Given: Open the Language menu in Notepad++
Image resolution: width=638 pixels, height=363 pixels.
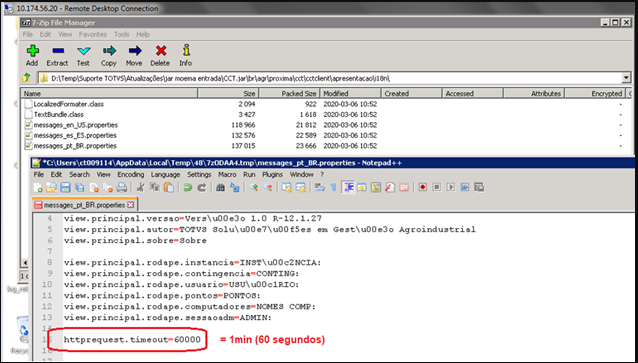Looking at the screenshot, I should pos(165,175).
